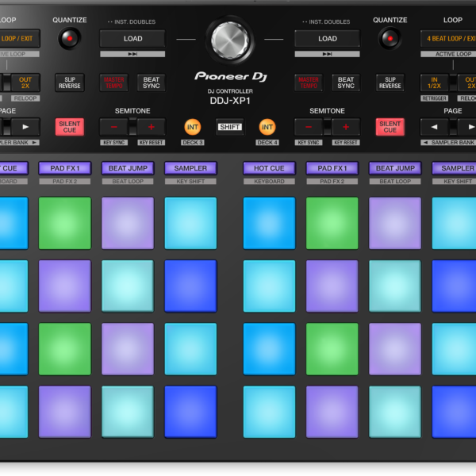The height and width of the screenshot is (476, 476).
Task: Trigger right deck third-row lavender pad
Action: [395, 349]
